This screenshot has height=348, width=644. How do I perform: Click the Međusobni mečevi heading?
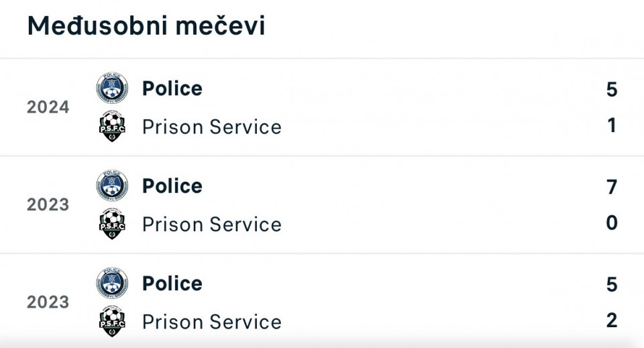tap(146, 26)
